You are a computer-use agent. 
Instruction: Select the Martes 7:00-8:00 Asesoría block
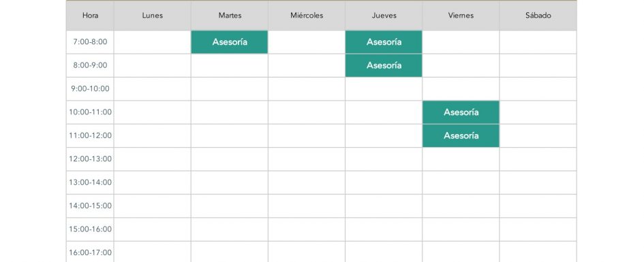click(229, 42)
